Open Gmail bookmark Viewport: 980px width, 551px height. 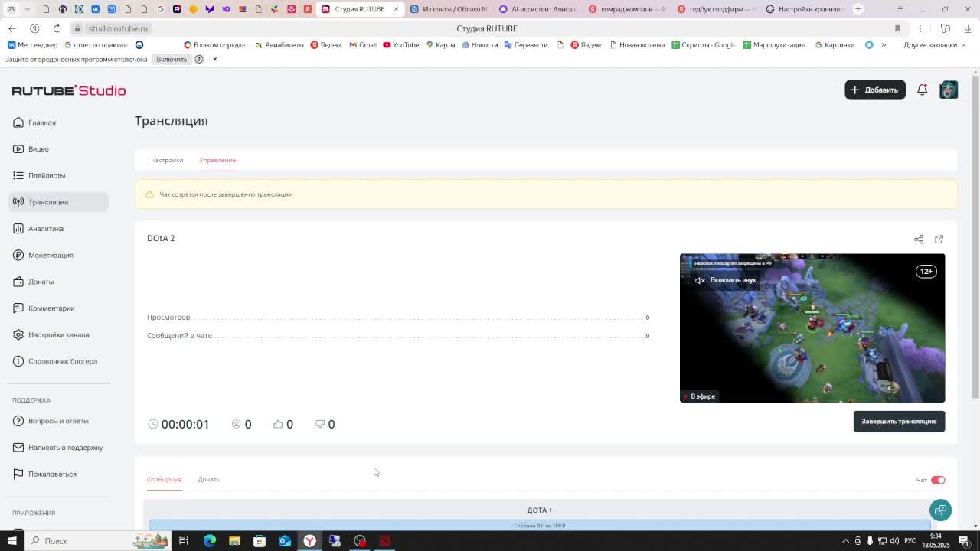tap(363, 45)
